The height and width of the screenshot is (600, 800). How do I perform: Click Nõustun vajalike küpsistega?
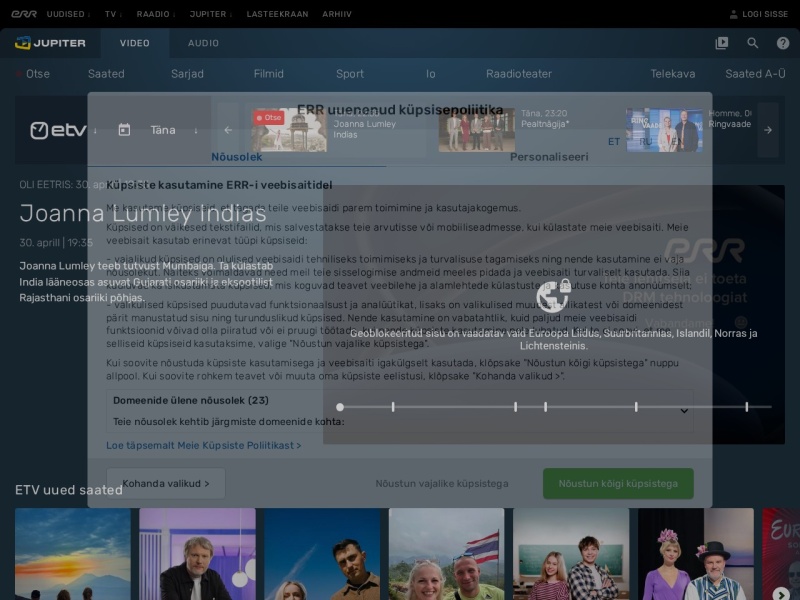point(442,483)
